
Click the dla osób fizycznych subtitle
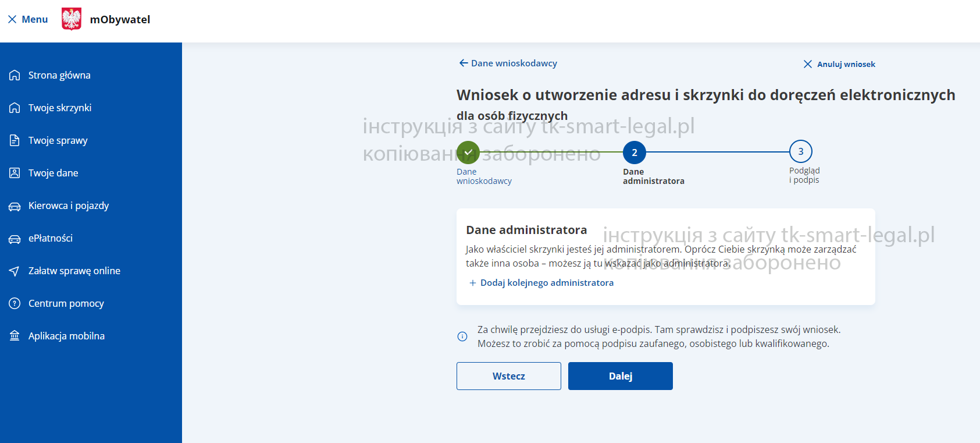512,116
